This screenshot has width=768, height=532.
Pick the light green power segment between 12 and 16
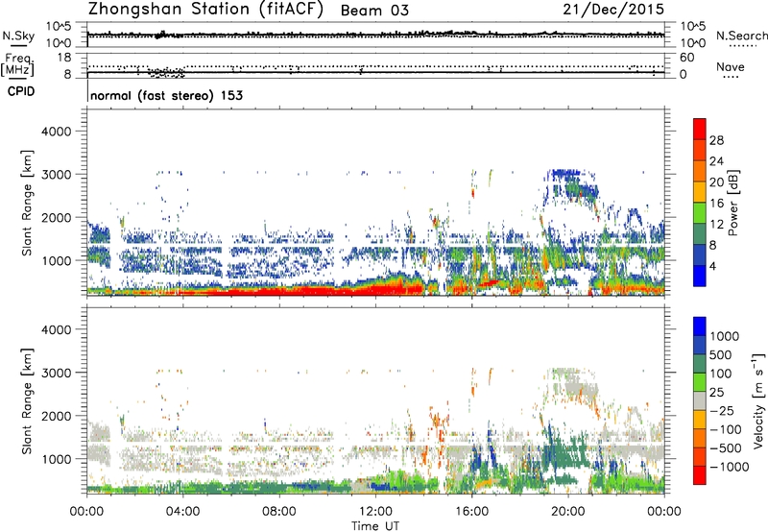click(x=700, y=213)
